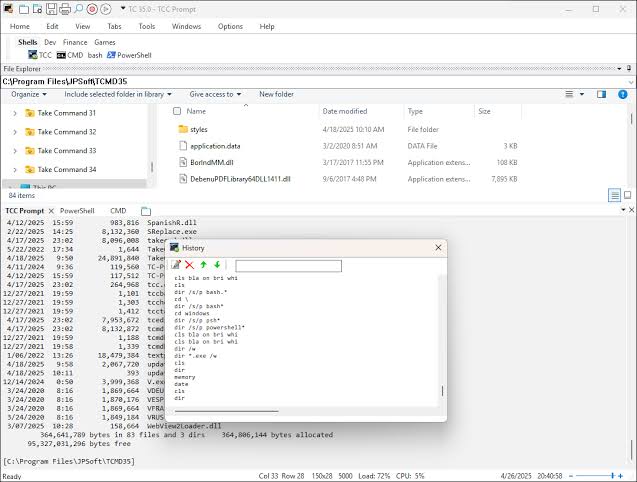The width and height of the screenshot is (637, 482).
Task: Launch TCC from the Shells toolbar
Action: coord(40,55)
